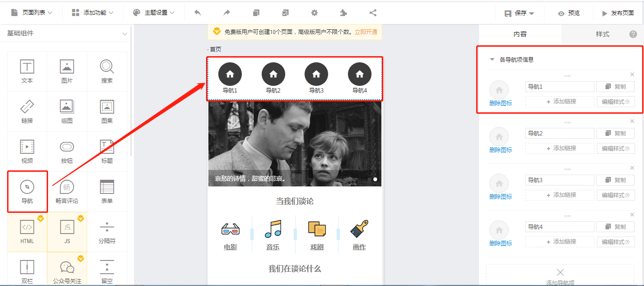The height and width of the screenshot is (286, 644).
Task: Click the share icon in toolbar
Action: pyautogui.click(x=373, y=13)
